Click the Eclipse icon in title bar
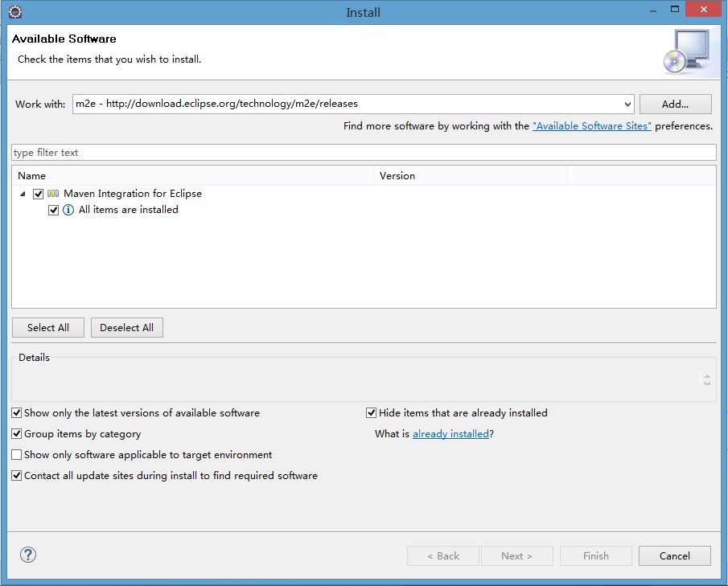The image size is (728, 586). [x=14, y=12]
